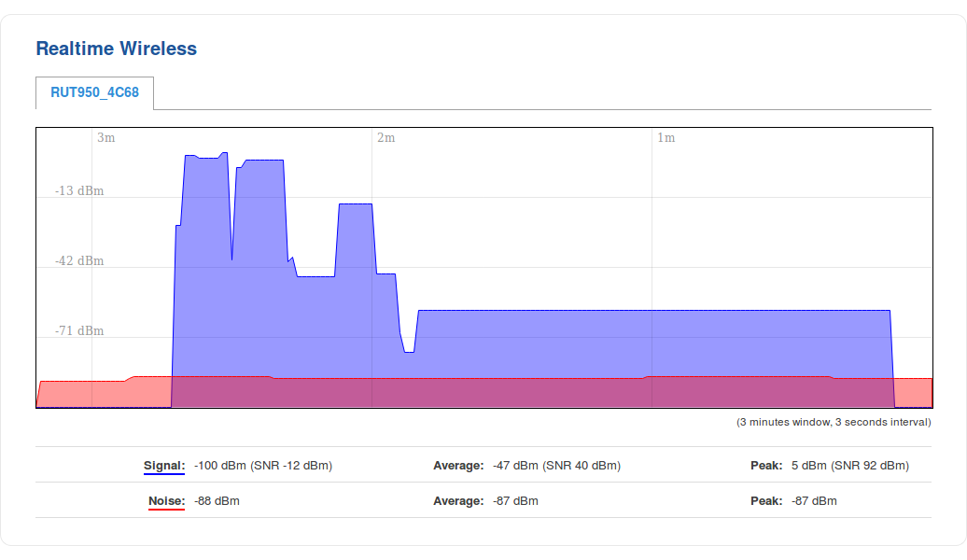Click the noise peak -87 dBm value
This screenshot has height=560, width=967.
814,500
